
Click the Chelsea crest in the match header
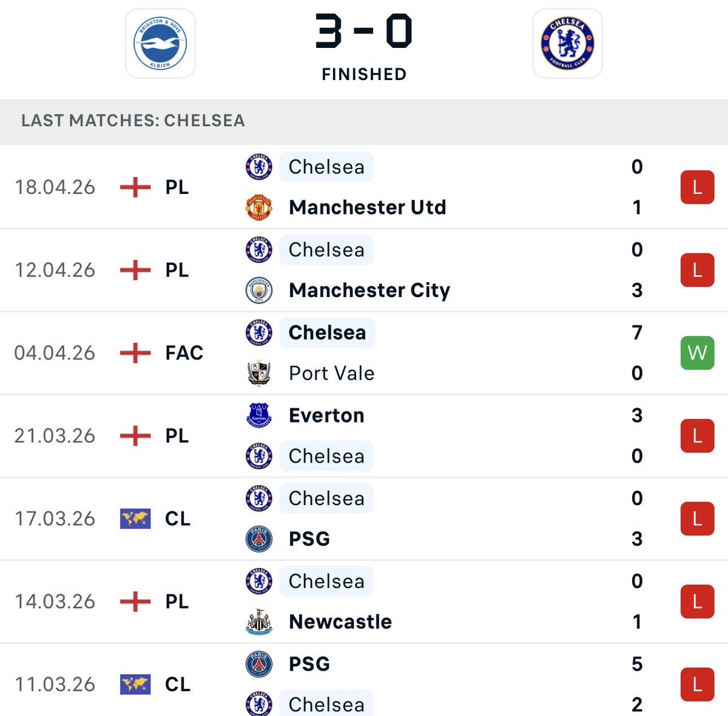tap(567, 44)
